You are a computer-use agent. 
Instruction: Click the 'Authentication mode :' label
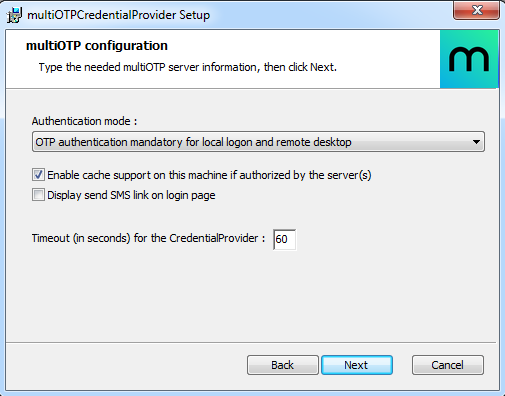(x=84, y=121)
